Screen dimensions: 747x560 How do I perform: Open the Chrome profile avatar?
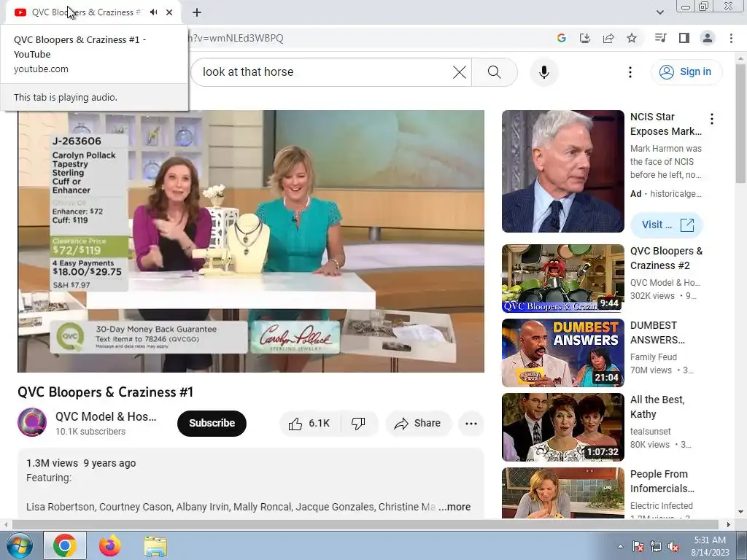pos(708,38)
